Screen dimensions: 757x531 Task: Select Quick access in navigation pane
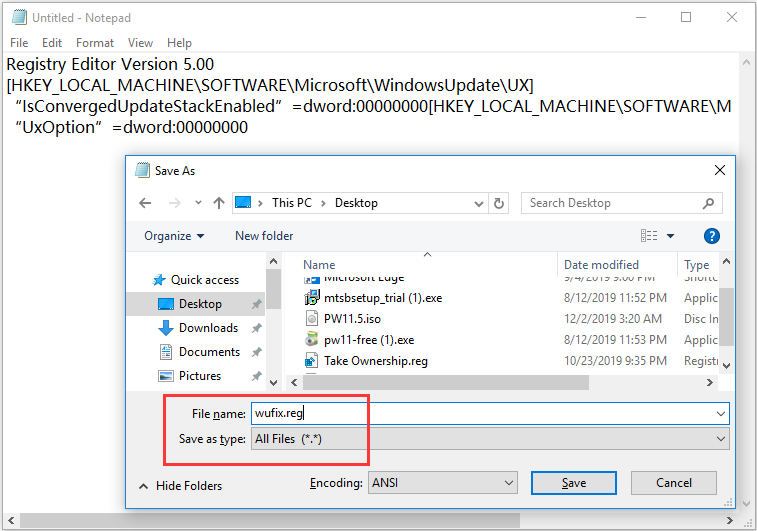pyautogui.click(x=205, y=280)
